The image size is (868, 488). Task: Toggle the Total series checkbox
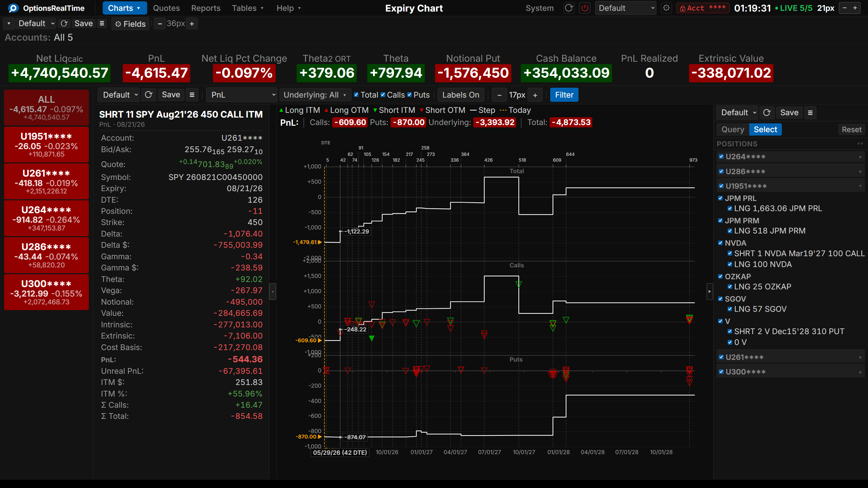click(x=356, y=95)
